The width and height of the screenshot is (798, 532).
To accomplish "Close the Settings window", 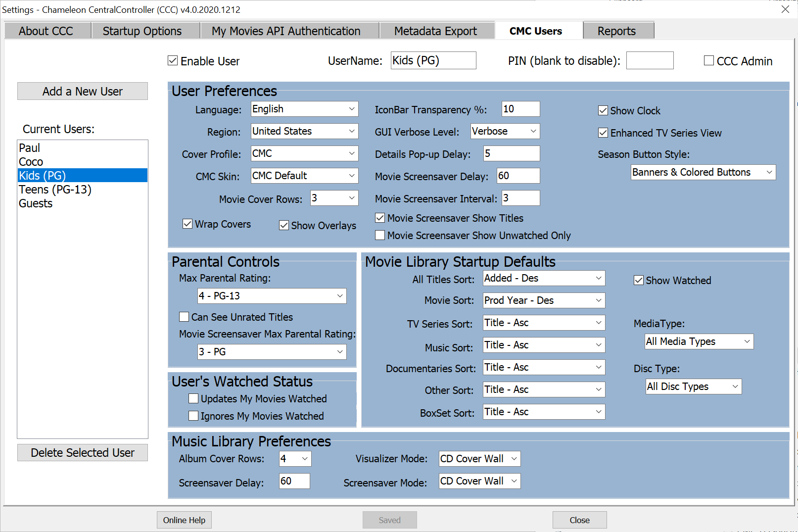I will coord(785,9).
